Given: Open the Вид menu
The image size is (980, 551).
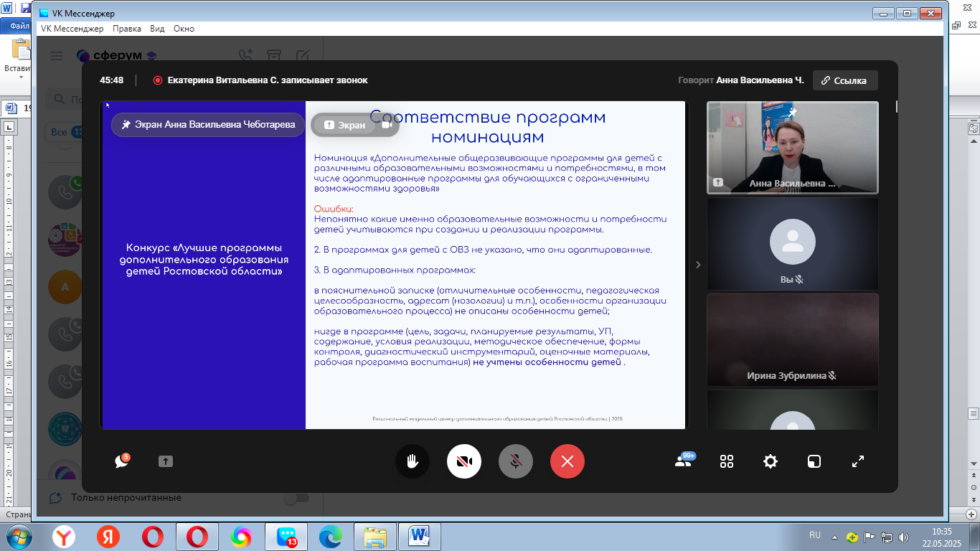Looking at the screenshot, I should [x=157, y=29].
